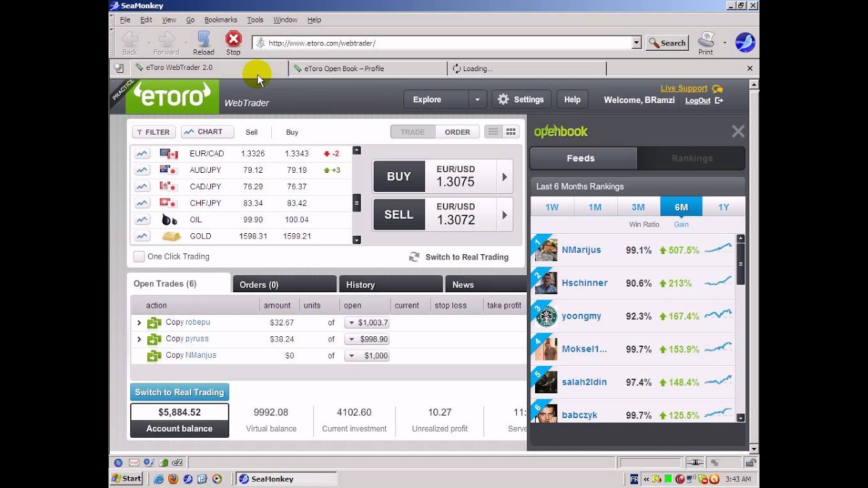The height and width of the screenshot is (488, 868).
Task: Switch to the History tab
Action: pyautogui.click(x=391, y=285)
